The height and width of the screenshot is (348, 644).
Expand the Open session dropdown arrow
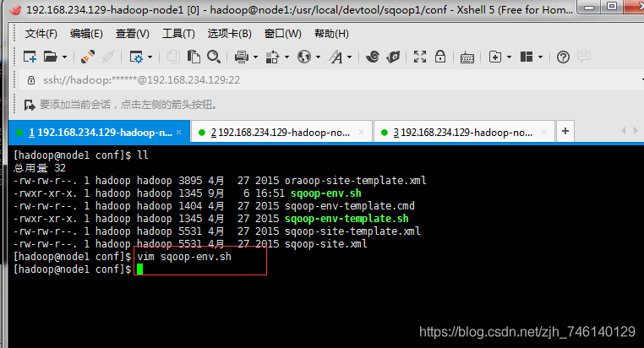tap(64, 57)
